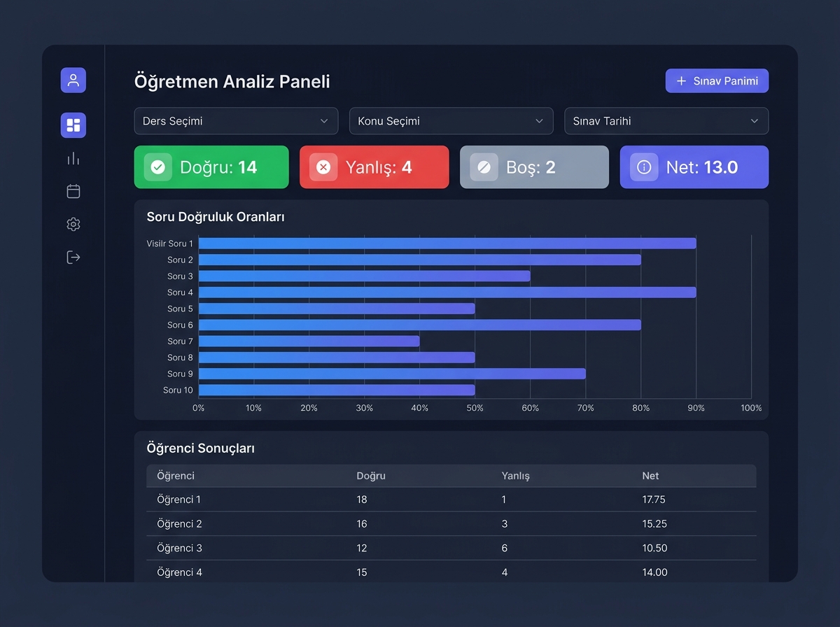The height and width of the screenshot is (627, 840).
Task: Click the Soru 9 bar in chart
Action: 392,374
